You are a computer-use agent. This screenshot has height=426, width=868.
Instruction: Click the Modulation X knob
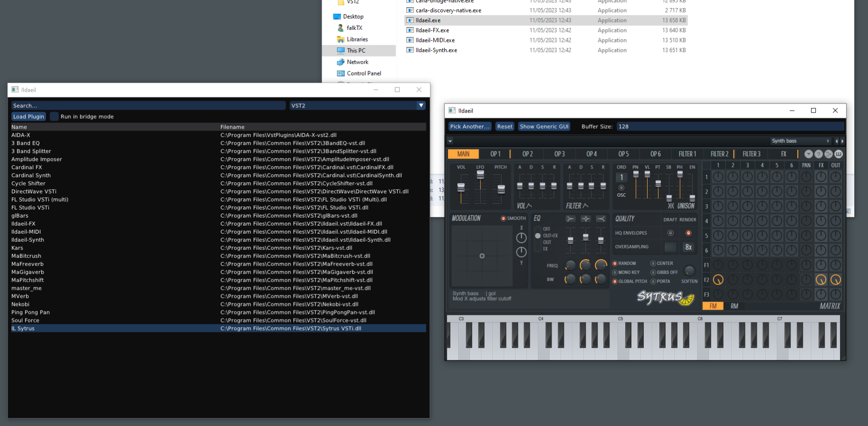pos(521,238)
